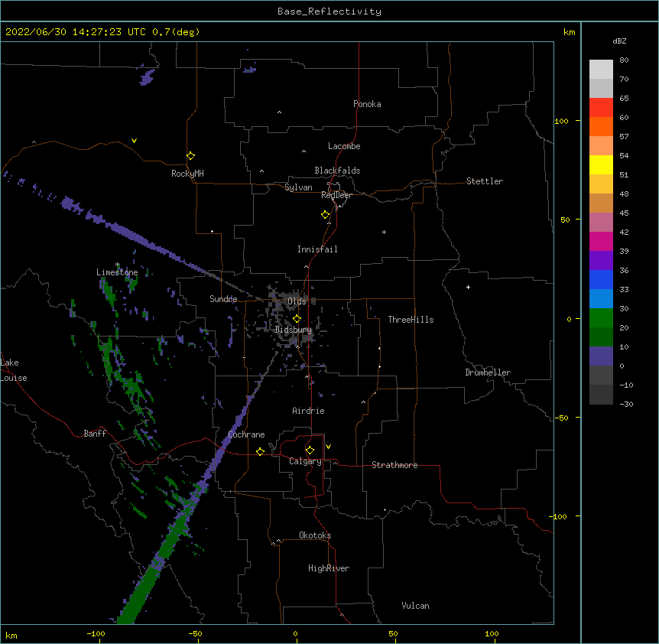Click the HighRiver label
Image resolution: width=659 pixels, height=644 pixels.
coord(329,568)
